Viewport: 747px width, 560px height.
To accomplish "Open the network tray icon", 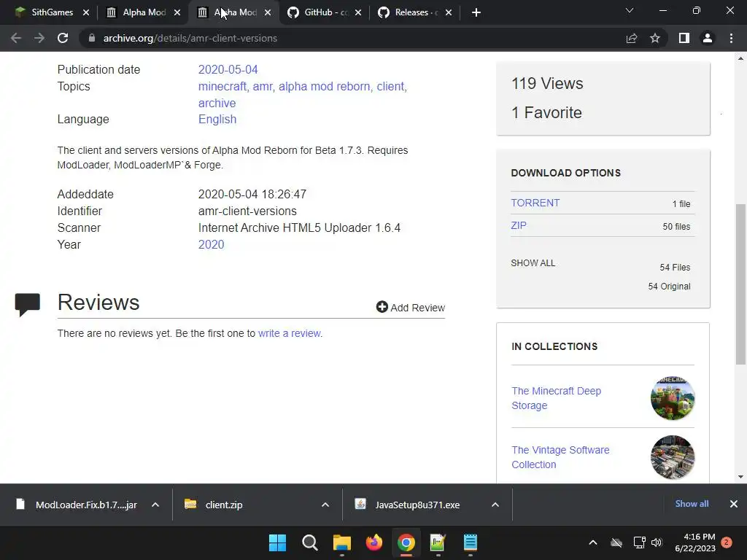I will 639,542.
